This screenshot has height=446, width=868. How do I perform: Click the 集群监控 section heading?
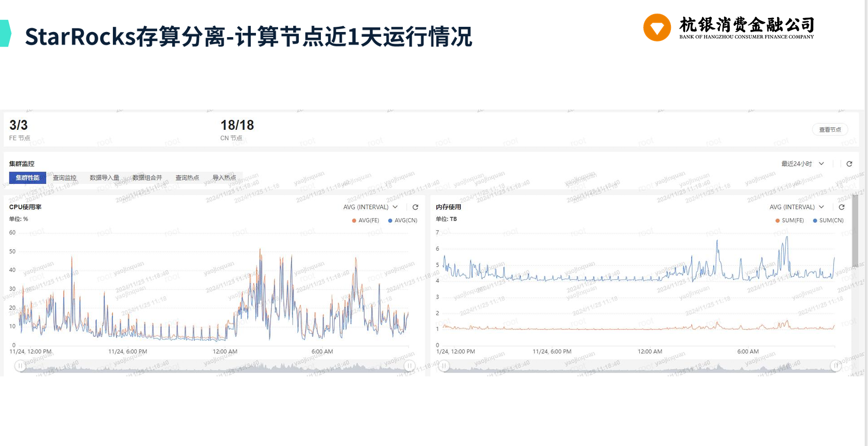click(22, 164)
